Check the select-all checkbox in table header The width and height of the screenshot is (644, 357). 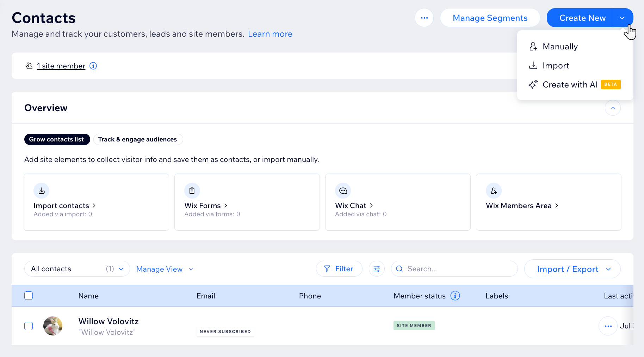(x=29, y=296)
